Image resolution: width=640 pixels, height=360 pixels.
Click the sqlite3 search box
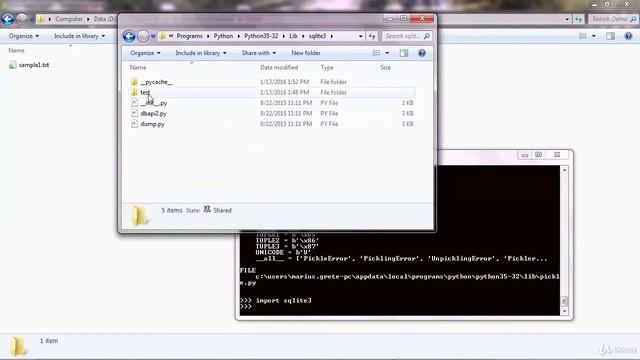coord(407,36)
